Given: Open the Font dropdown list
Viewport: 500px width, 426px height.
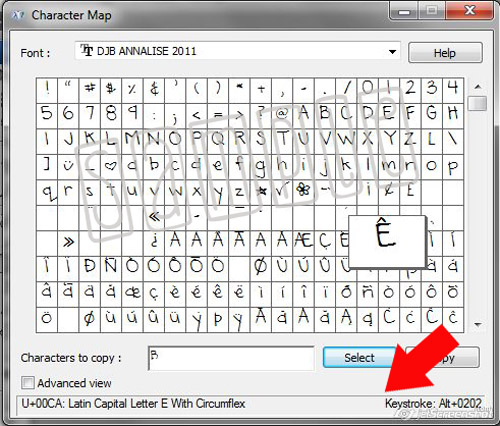Looking at the screenshot, I should pos(392,52).
